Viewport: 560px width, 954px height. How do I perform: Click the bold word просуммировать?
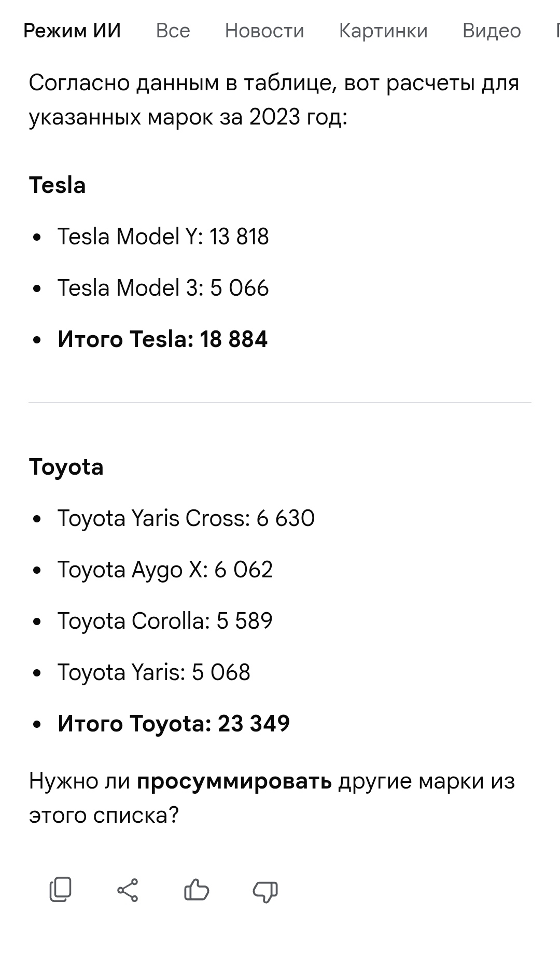click(234, 781)
